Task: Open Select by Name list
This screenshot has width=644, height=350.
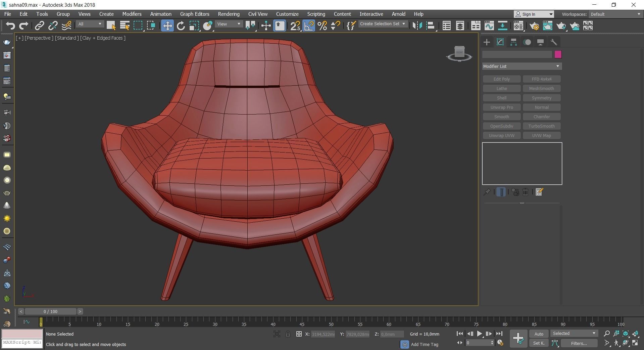Action: [125, 26]
